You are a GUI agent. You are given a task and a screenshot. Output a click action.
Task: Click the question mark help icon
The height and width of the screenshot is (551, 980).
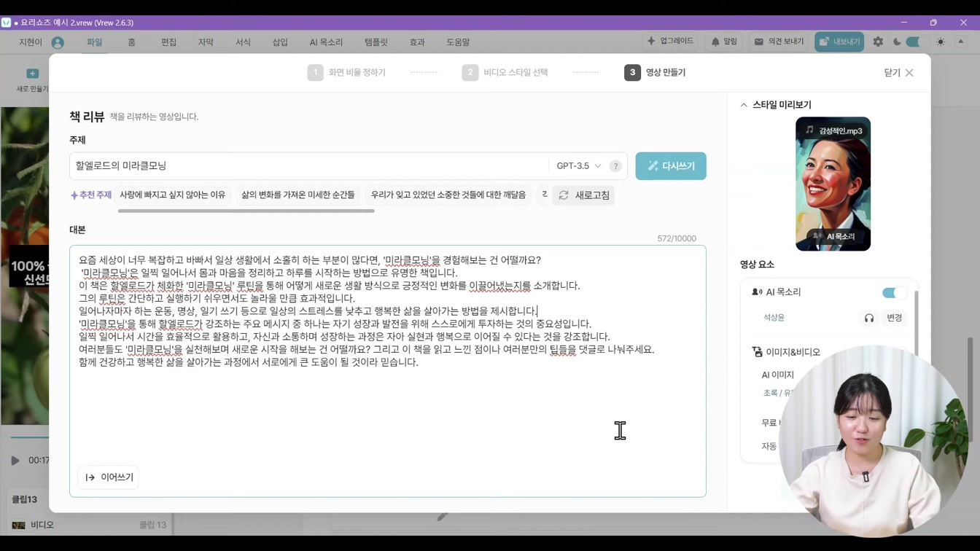point(615,166)
